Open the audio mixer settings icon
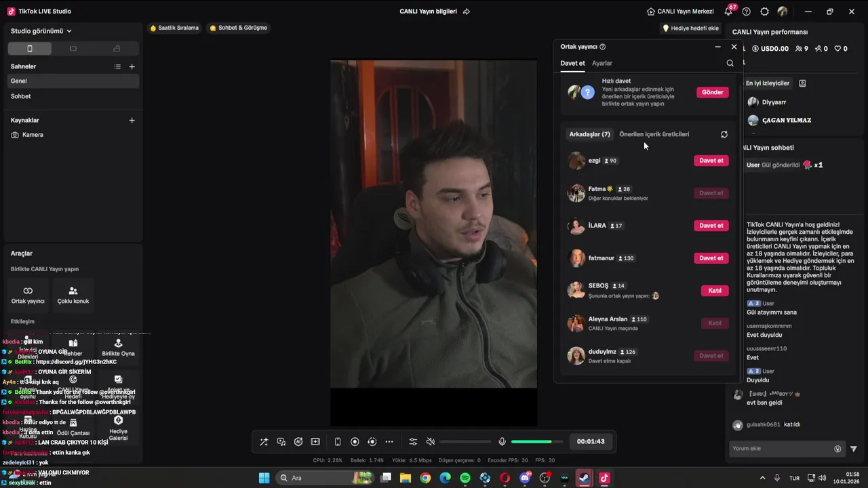 (413, 442)
